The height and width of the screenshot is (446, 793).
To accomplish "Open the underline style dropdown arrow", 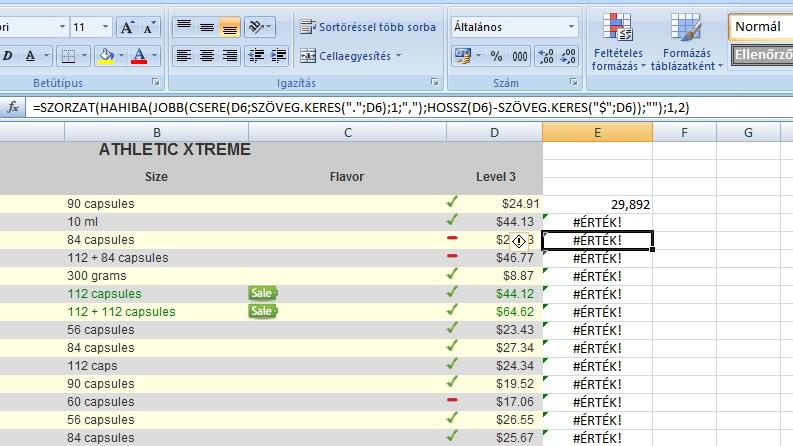I will point(47,56).
